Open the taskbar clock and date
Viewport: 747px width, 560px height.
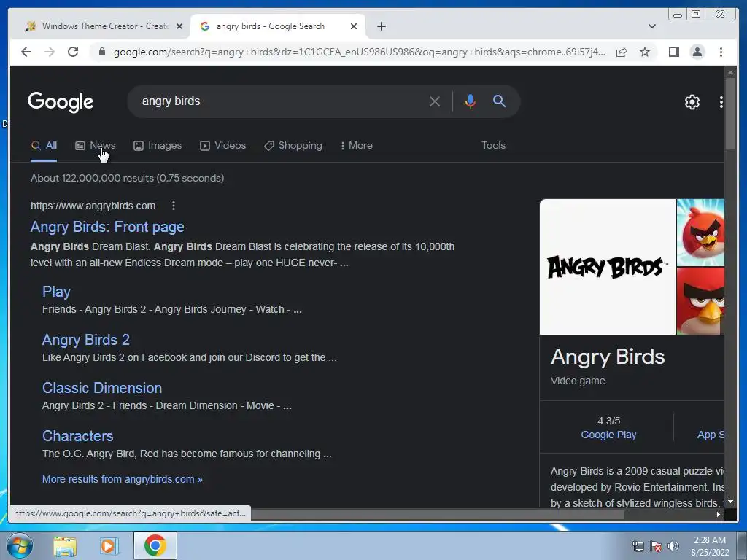pyautogui.click(x=710, y=546)
